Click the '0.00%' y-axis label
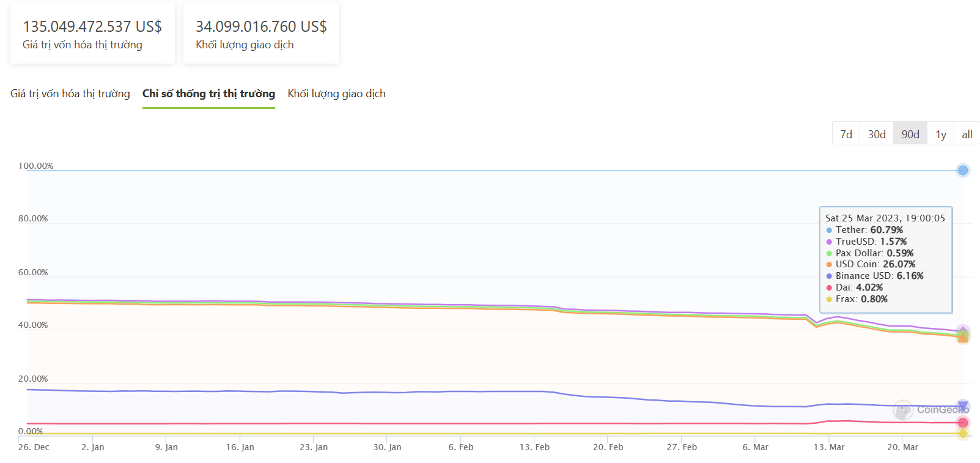The image size is (980, 463). click(x=31, y=431)
